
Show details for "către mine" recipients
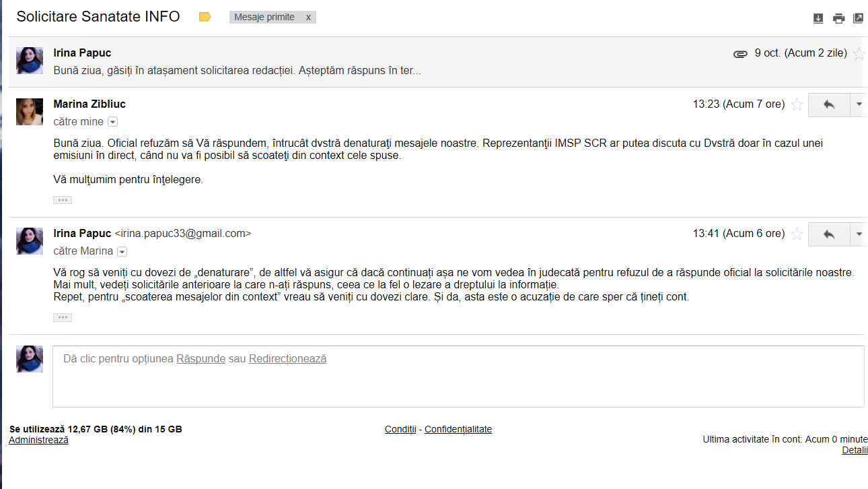[x=113, y=122]
